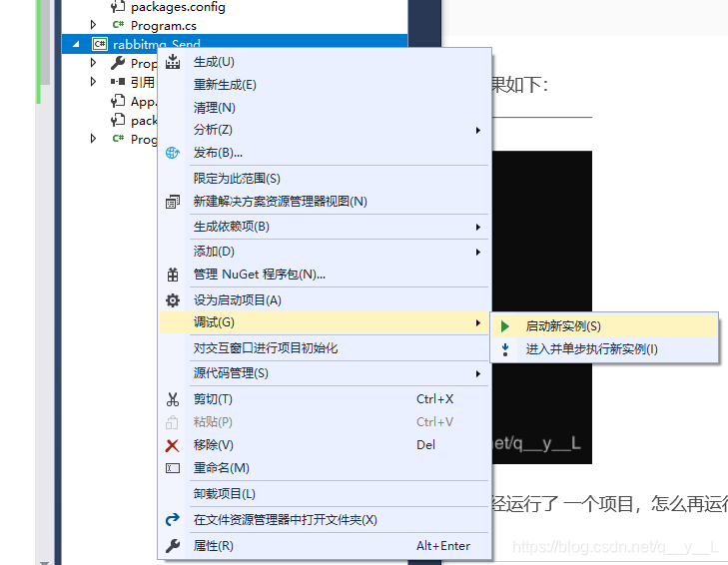Click the Ctrl+X shortcut text
The height and width of the screenshot is (565, 728).
[434, 399]
